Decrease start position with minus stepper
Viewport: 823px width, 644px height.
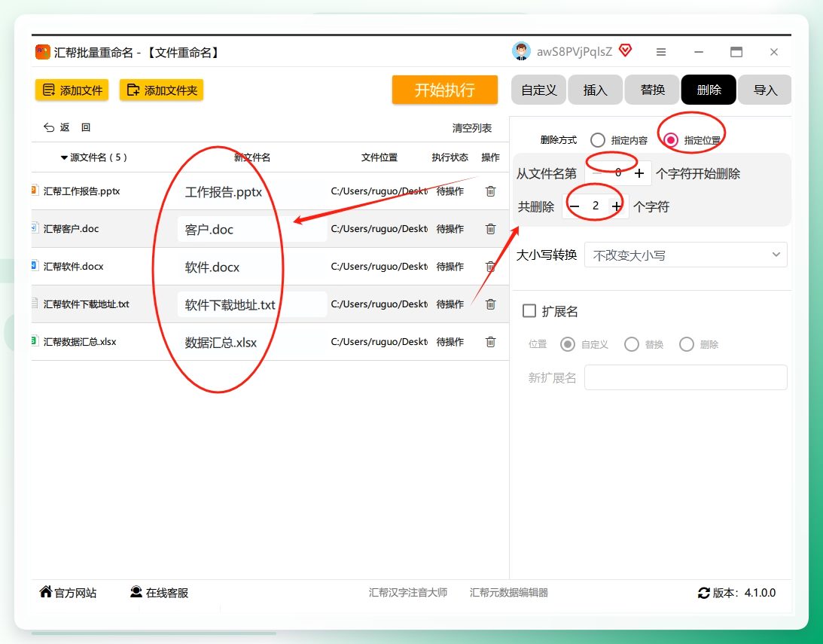coord(597,173)
